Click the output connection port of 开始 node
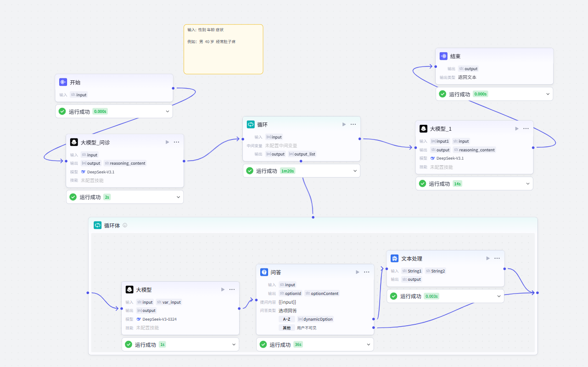Viewport: 588px width, 367px height. pyautogui.click(x=173, y=88)
